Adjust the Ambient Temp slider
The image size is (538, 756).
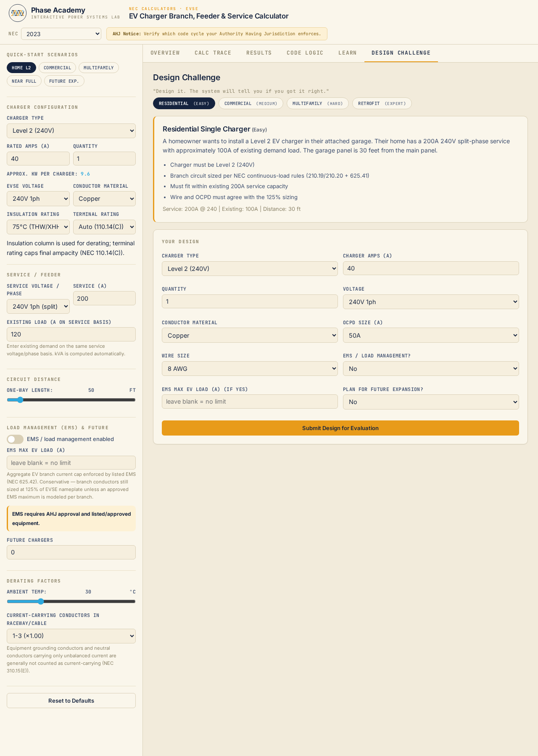pos(71,601)
